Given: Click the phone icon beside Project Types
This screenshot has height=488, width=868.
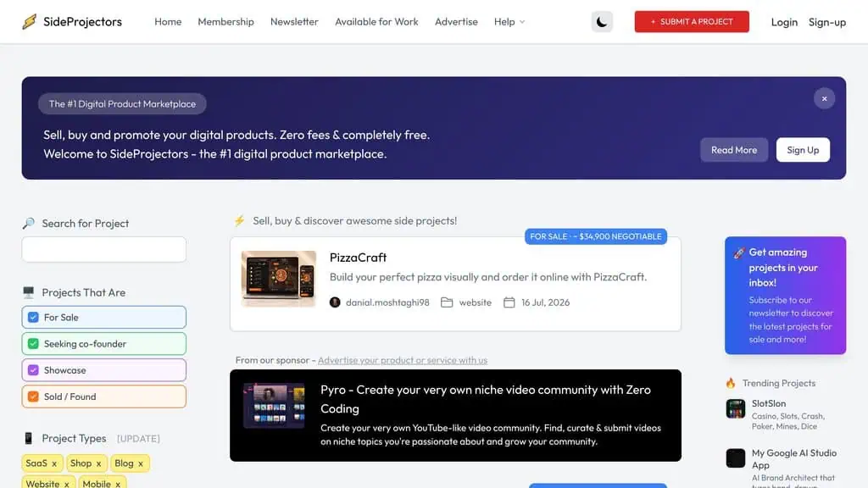Looking at the screenshot, I should point(28,438).
